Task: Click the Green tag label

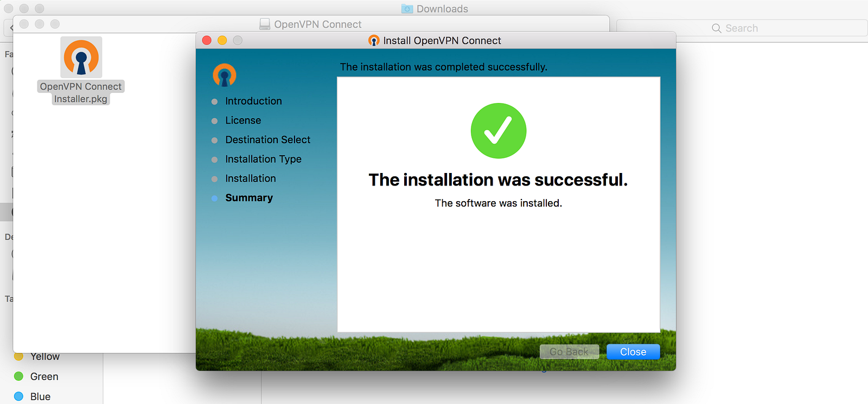Action: coord(44,376)
